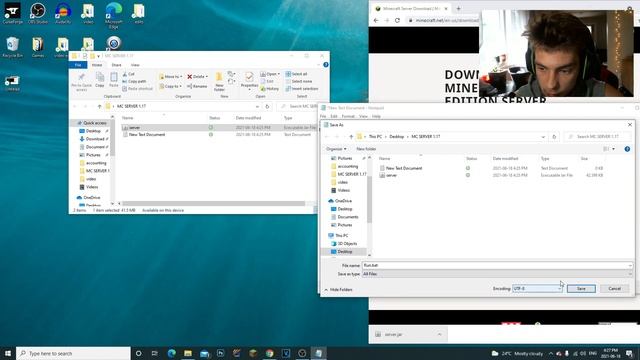Click the help icon in Save As dialog
Viewport: 640px width, 360px height.
tap(627, 149)
